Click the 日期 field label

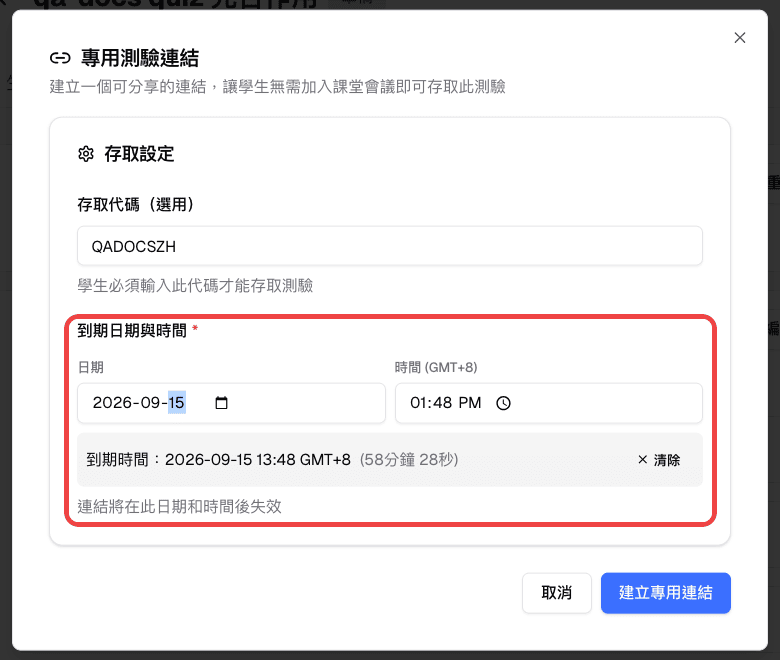pyautogui.click(x=91, y=368)
